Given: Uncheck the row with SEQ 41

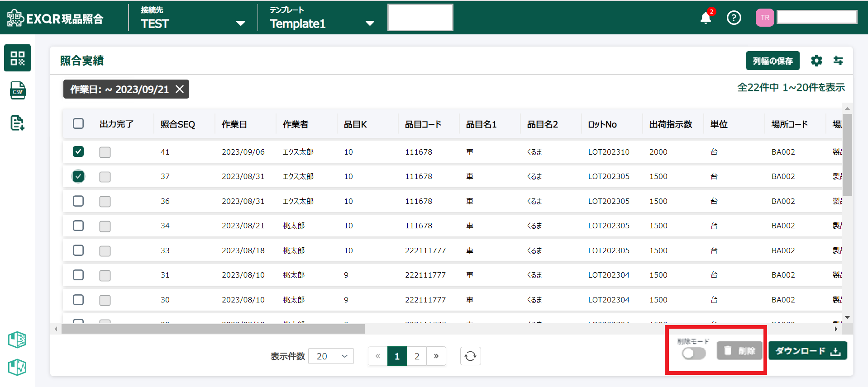Looking at the screenshot, I should (78, 151).
